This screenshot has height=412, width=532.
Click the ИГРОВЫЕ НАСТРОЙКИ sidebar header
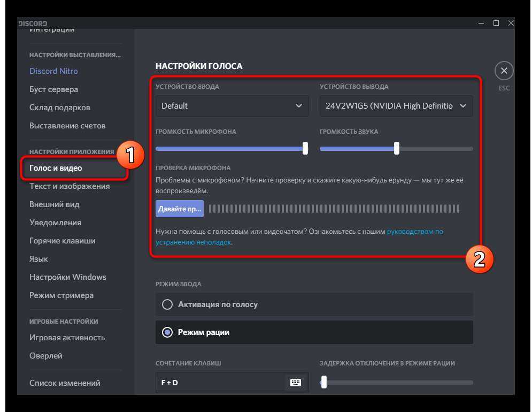64,322
